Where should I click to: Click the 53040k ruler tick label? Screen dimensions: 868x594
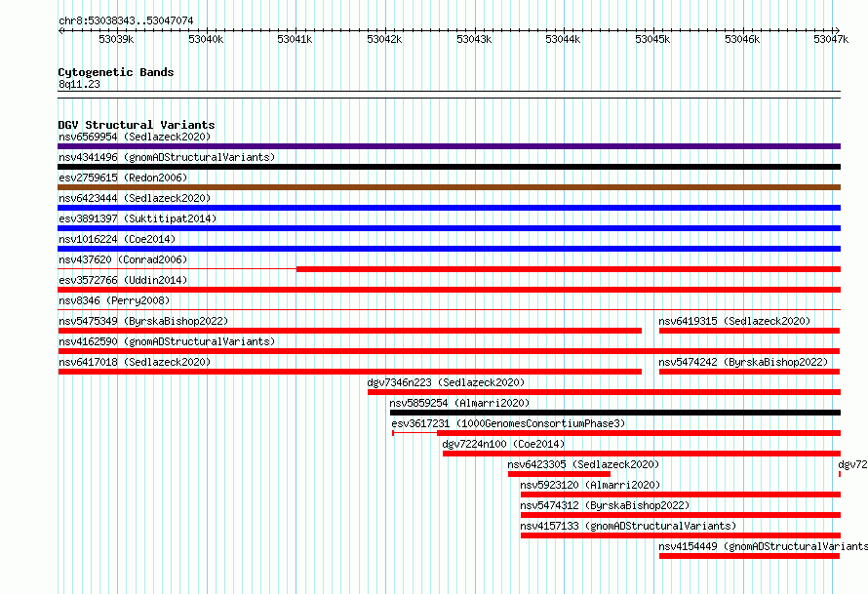pyautogui.click(x=206, y=39)
